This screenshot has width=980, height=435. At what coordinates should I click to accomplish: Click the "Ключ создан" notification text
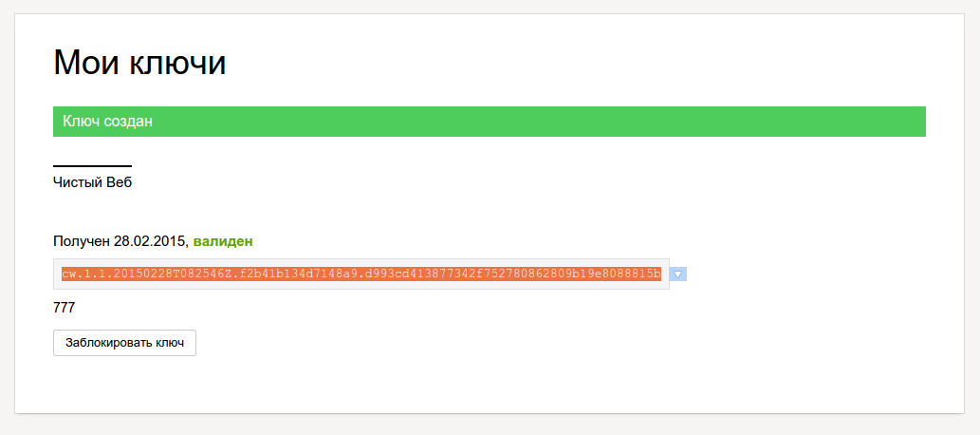(107, 122)
